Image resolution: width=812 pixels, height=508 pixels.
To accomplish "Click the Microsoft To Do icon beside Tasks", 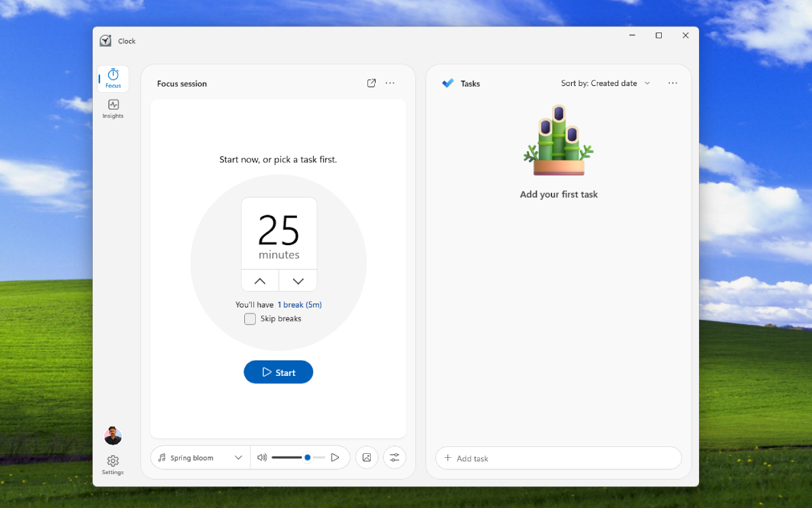I will (447, 83).
